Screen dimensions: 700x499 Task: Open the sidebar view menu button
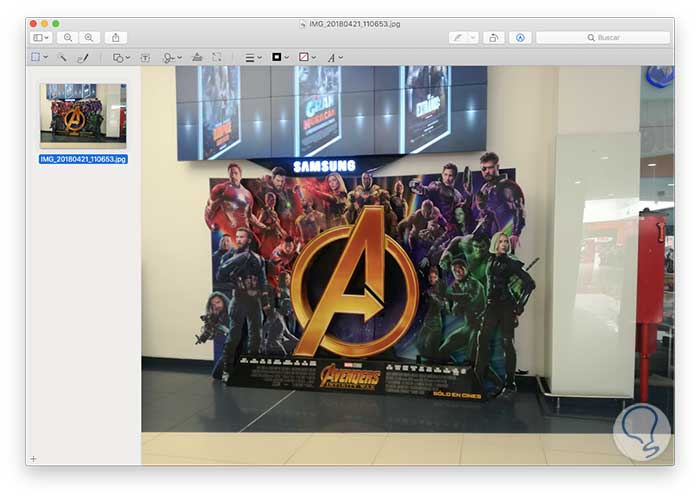tap(41, 37)
